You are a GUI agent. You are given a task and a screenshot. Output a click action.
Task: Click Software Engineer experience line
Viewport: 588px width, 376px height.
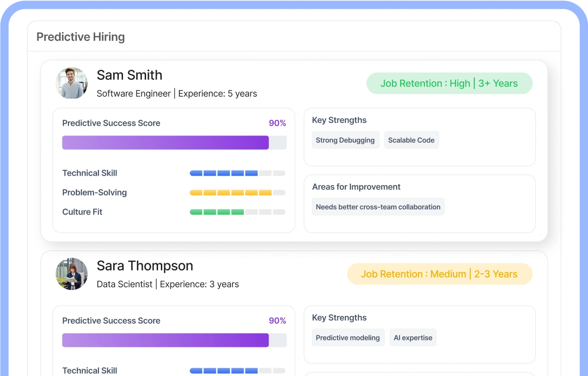177,93
